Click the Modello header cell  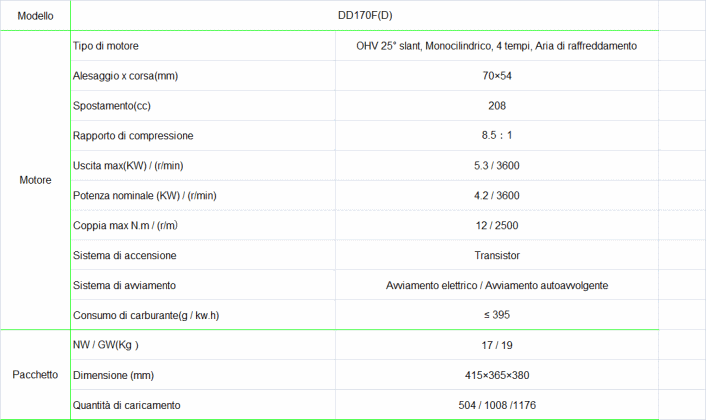tap(35, 16)
